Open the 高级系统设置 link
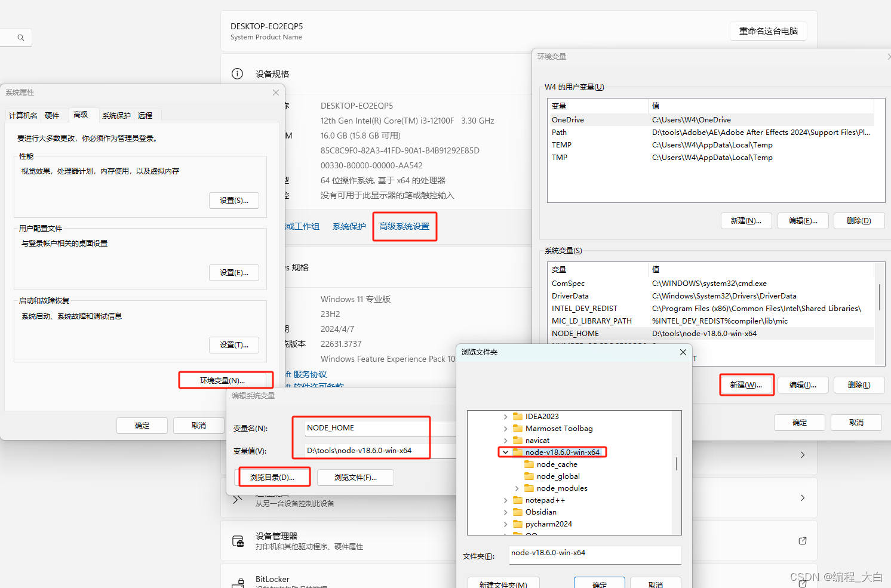This screenshot has height=588, width=891. pos(404,226)
